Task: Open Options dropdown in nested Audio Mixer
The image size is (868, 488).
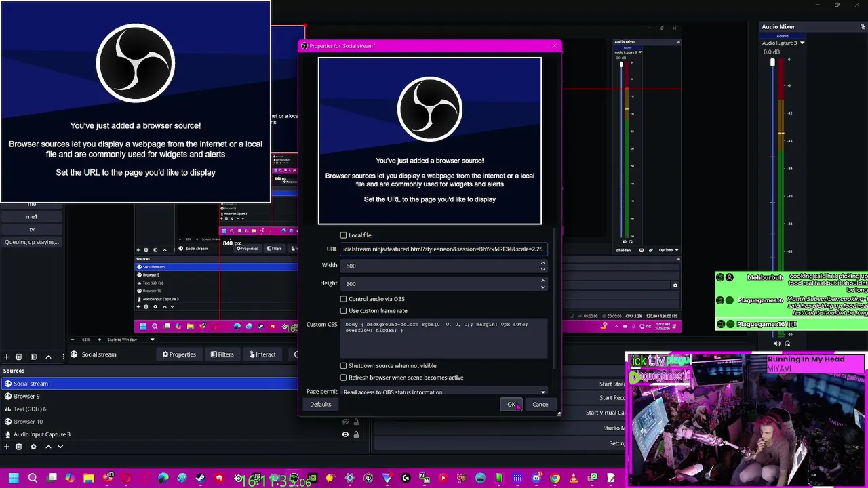Action: click(669, 250)
